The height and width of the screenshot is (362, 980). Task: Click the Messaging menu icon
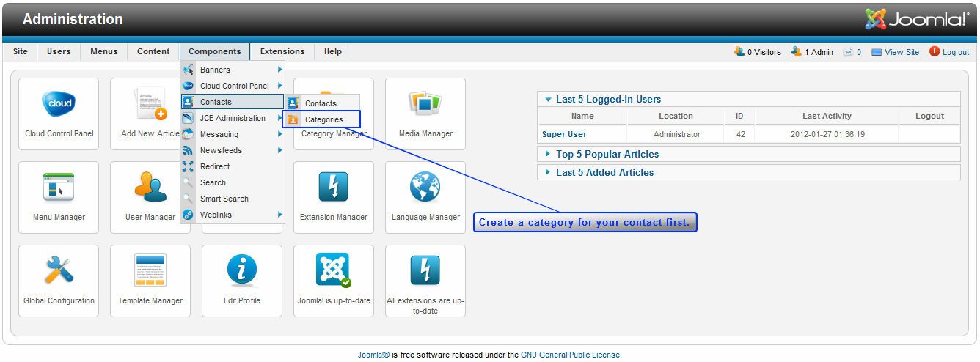(188, 134)
